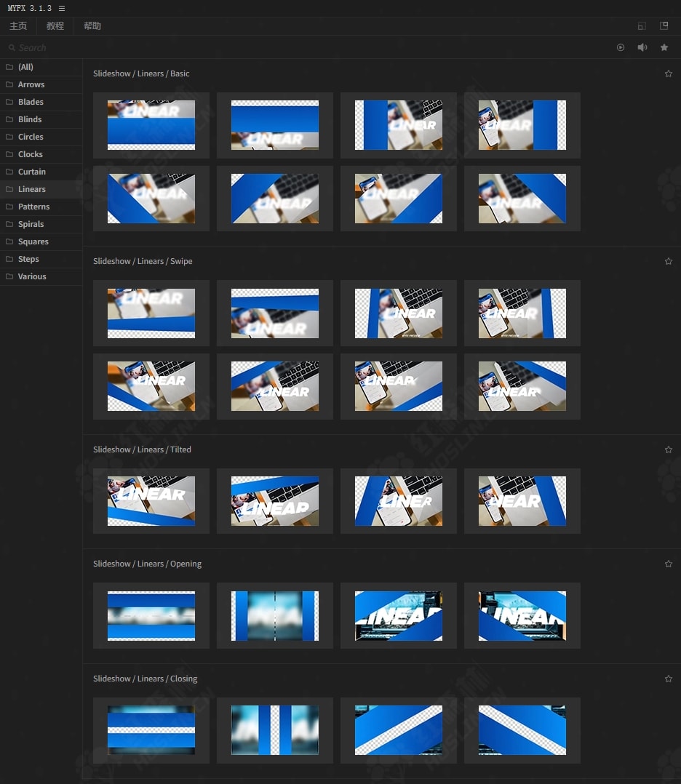Click the small panel size icon
Image resolution: width=681 pixels, height=784 pixels.
[x=642, y=26]
